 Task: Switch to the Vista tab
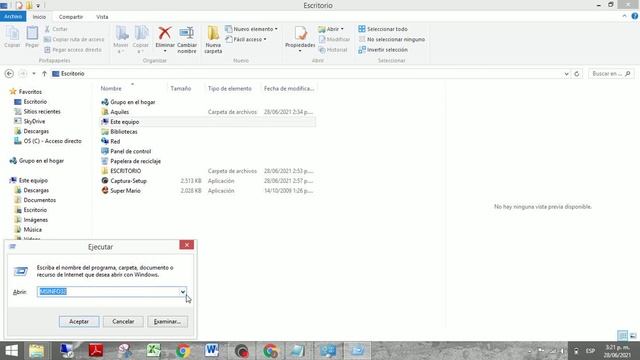pyautogui.click(x=102, y=17)
